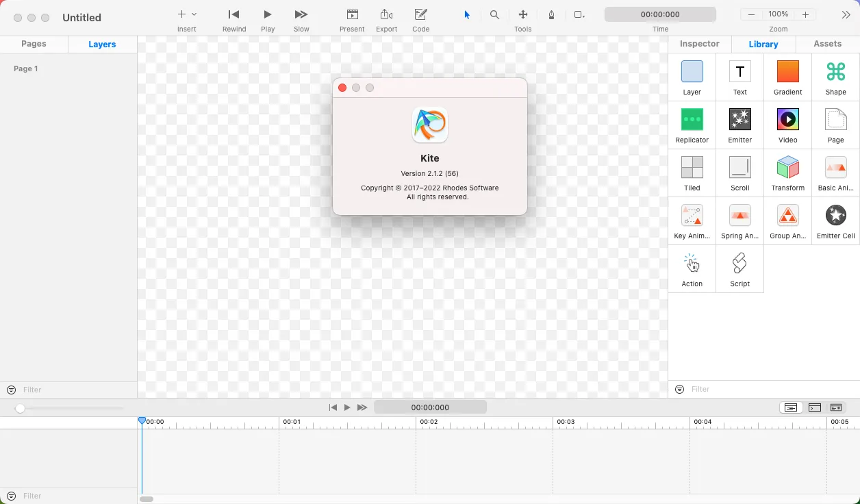The image size is (860, 504).
Task: Switch to the Layers tab
Action: click(102, 44)
